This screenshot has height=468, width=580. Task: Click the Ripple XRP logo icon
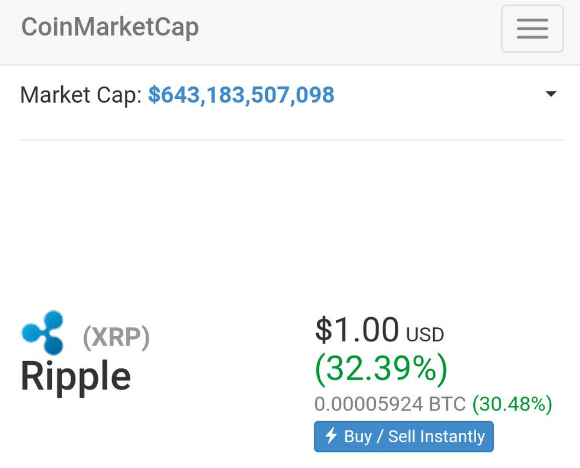(x=42, y=333)
